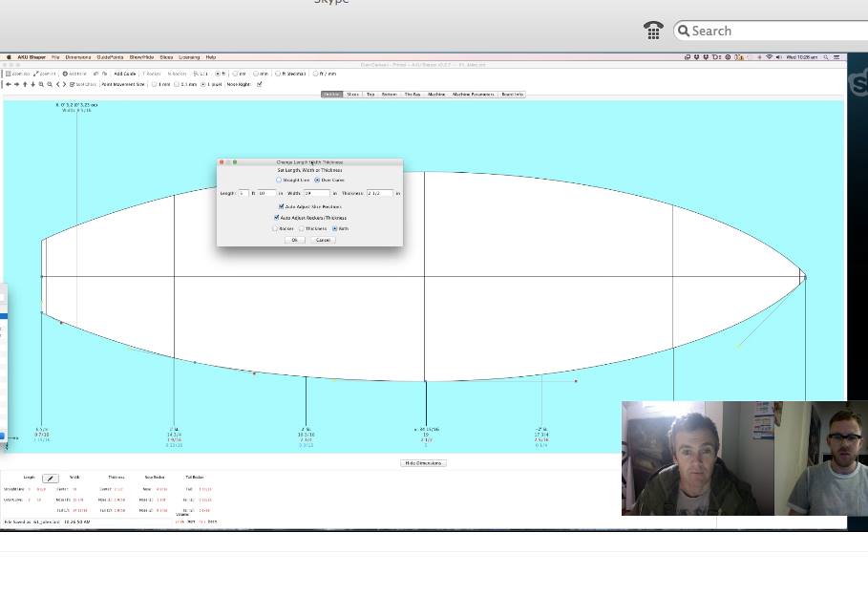868x596 pixels.
Task: Select the Thickness radio option in dialog
Action: pyautogui.click(x=302, y=228)
